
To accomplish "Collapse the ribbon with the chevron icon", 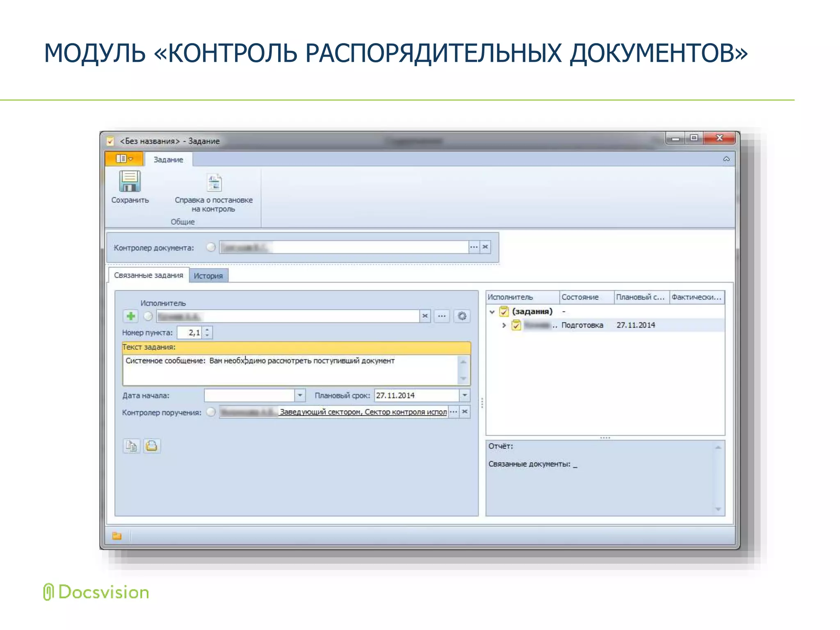I will 726,159.
